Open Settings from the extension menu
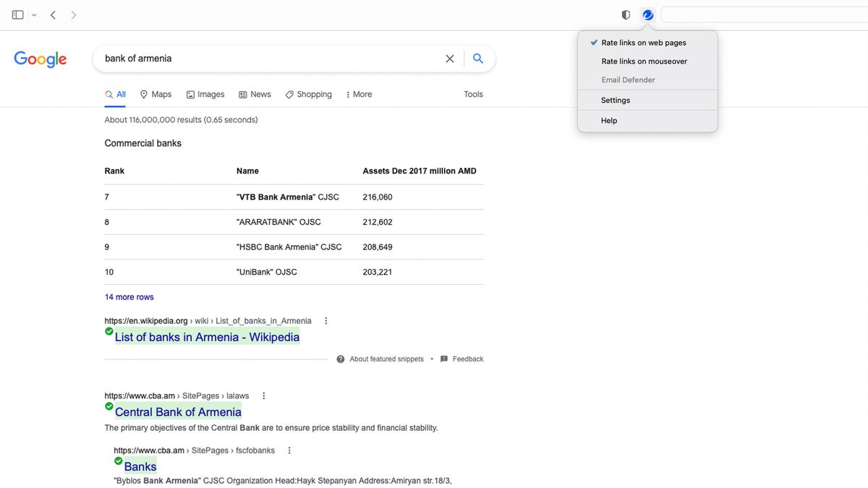The image size is (868, 488). 615,100
